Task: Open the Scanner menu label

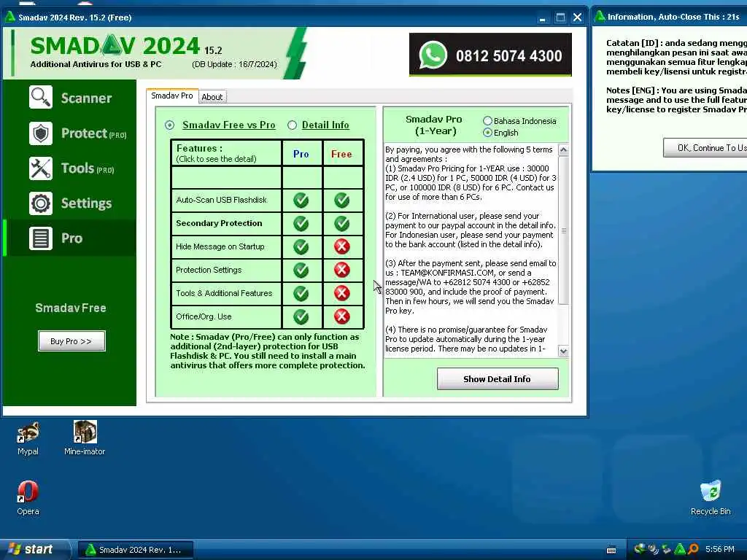Action: tap(86, 98)
